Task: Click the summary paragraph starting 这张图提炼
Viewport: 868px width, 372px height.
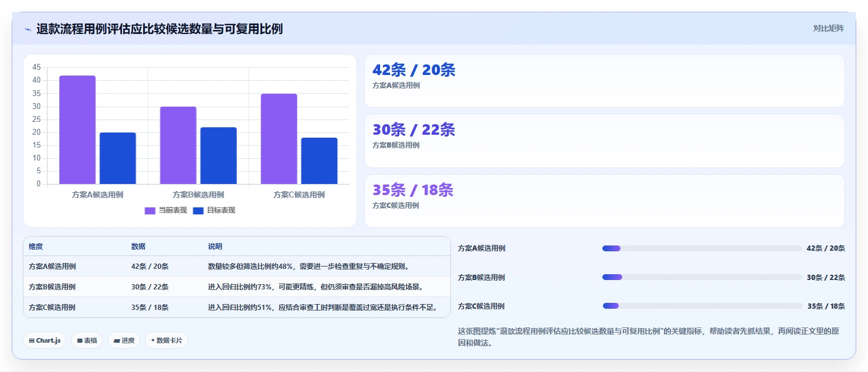Action: point(649,337)
